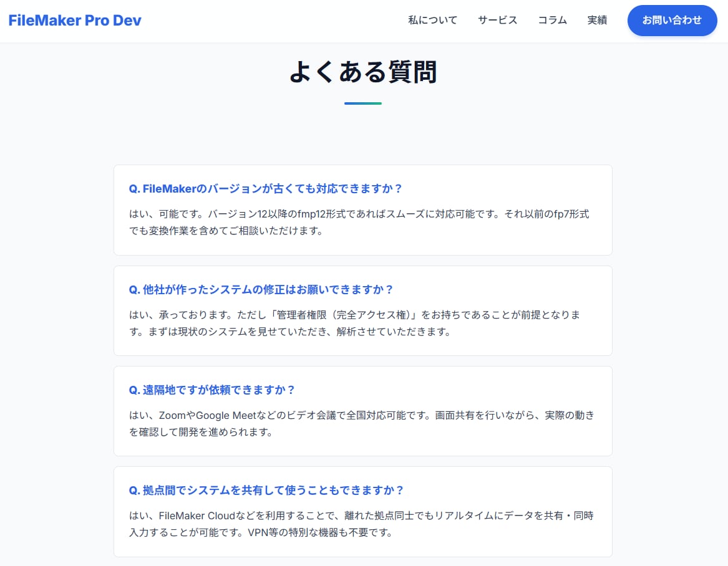Click the FileMaker Pro Dev logo
Viewport: 728px width, 566px height.
tap(75, 21)
